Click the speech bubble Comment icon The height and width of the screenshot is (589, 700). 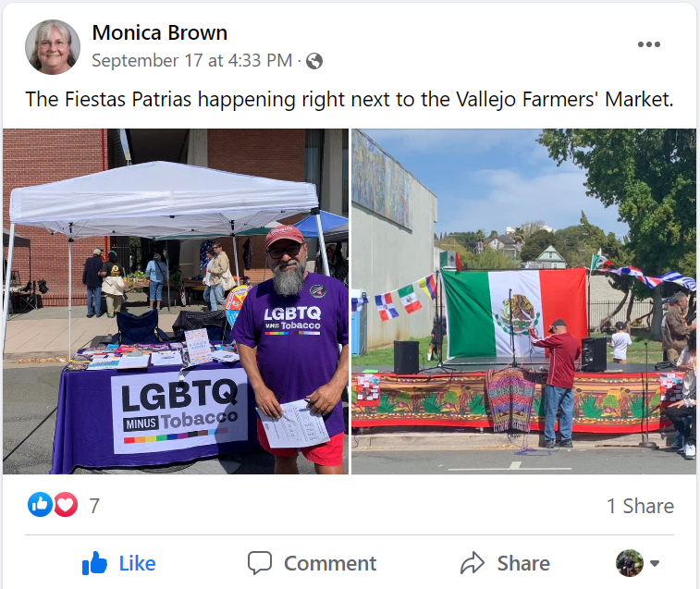point(260,563)
